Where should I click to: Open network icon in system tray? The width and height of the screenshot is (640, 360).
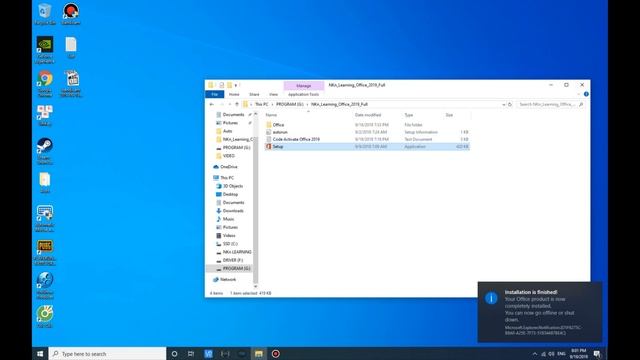click(543, 354)
